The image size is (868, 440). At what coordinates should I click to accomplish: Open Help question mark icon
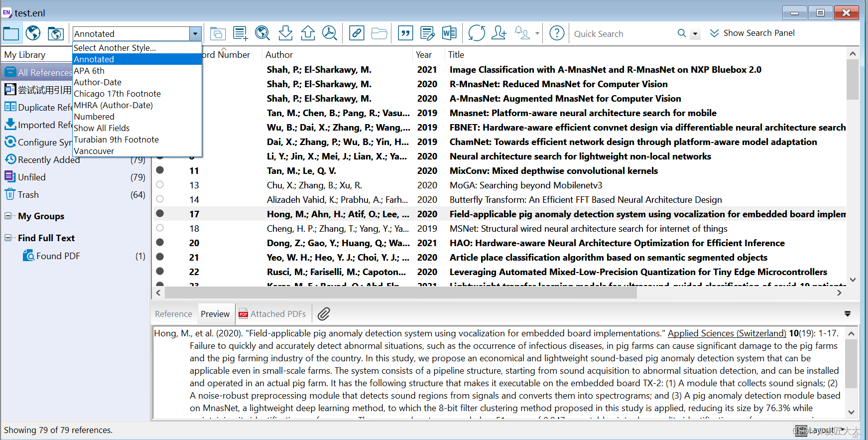pyautogui.click(x=557, y=33)
